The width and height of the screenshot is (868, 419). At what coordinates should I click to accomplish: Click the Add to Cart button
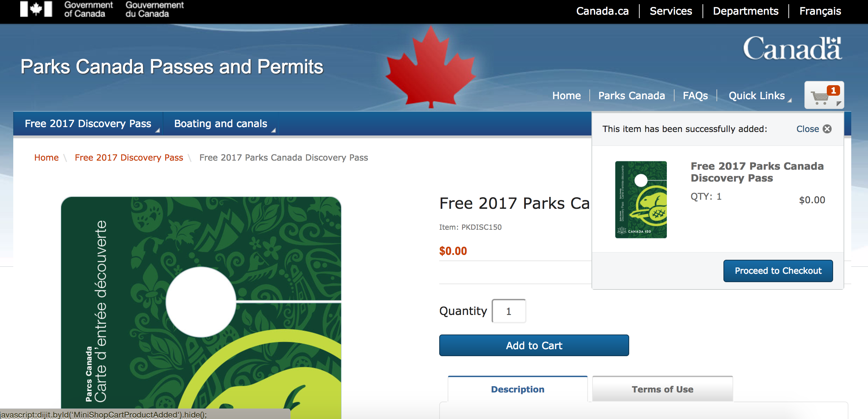coord(534,345)
